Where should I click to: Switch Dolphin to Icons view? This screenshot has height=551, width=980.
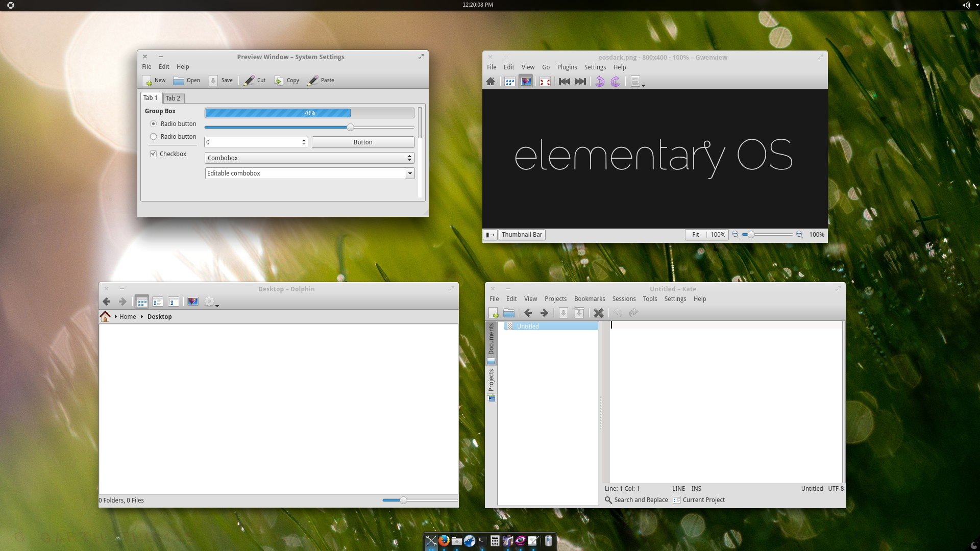click(x=142, y=302)
